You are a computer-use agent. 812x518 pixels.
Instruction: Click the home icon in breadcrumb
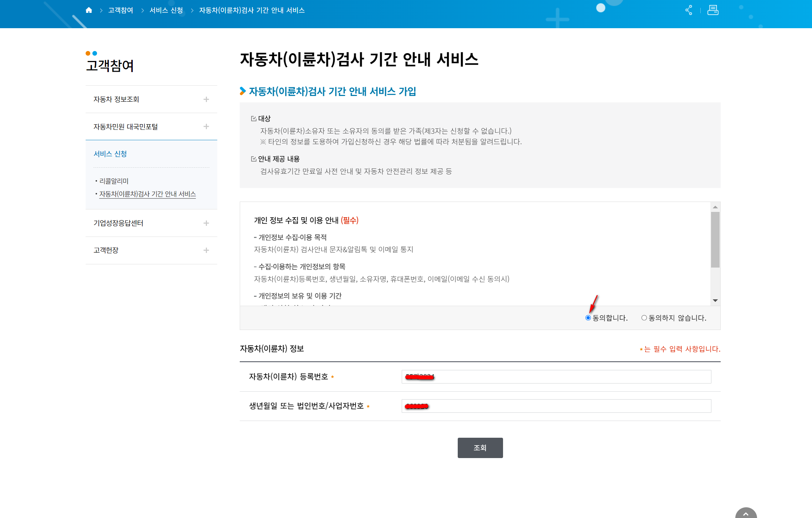pos(89,10)
